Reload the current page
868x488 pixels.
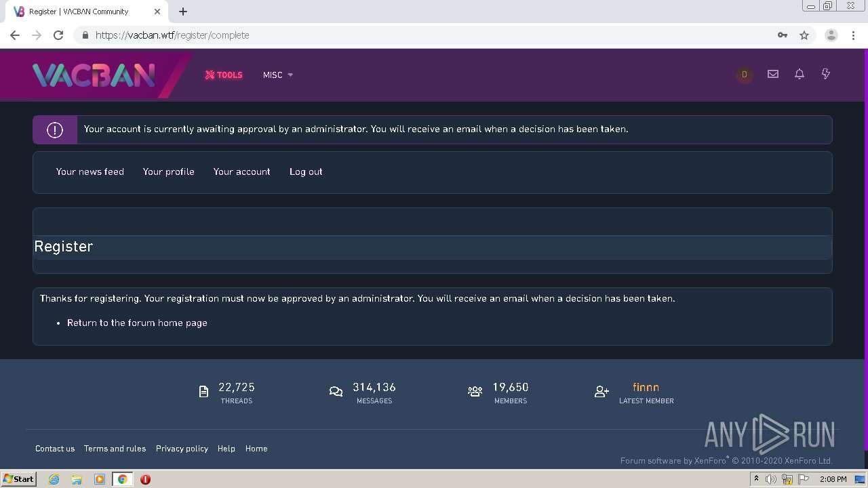(58, 35)
